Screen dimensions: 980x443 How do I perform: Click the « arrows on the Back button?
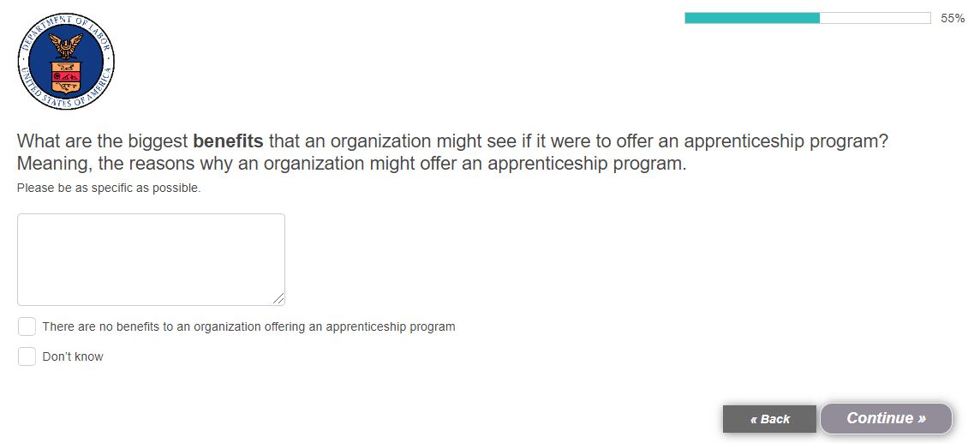pyautogui.click(x=754, y=419)
